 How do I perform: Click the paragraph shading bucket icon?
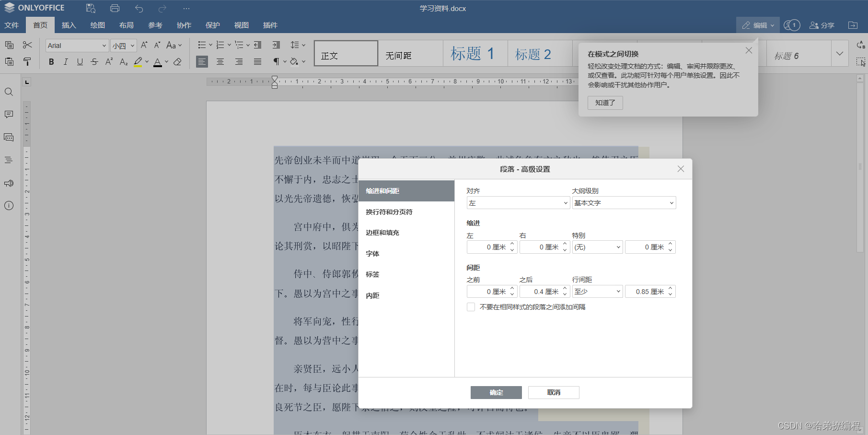pos(294,61)
